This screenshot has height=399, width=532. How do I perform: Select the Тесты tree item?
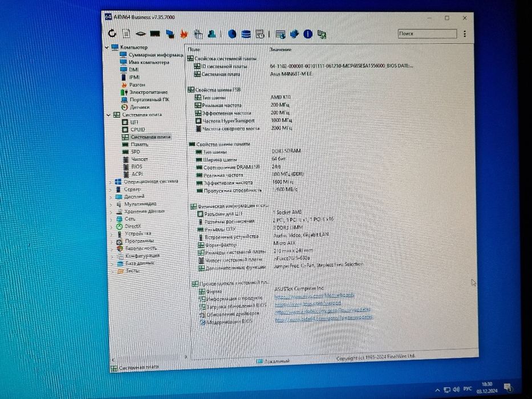(x=133, y=271)
